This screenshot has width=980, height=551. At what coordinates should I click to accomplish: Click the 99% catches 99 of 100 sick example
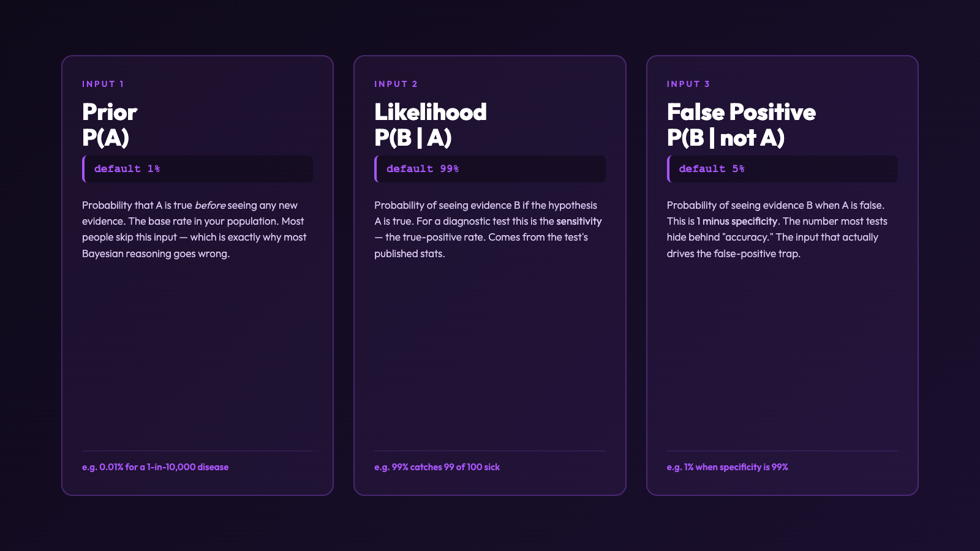coord(437,467)
